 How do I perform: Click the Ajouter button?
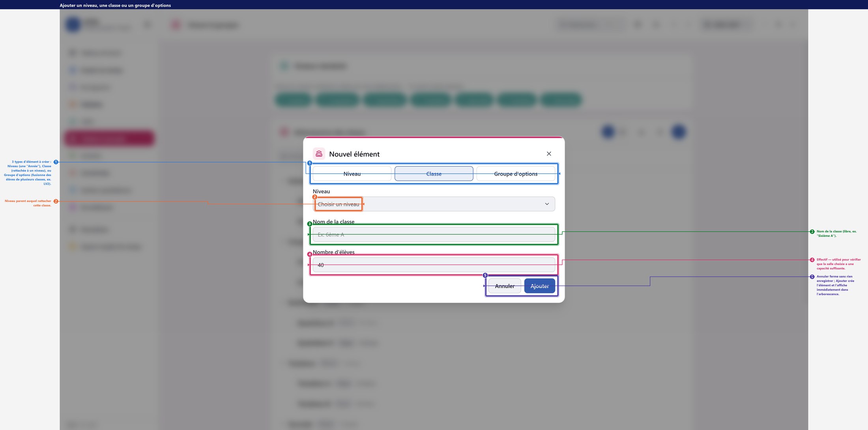coord(539,286)
